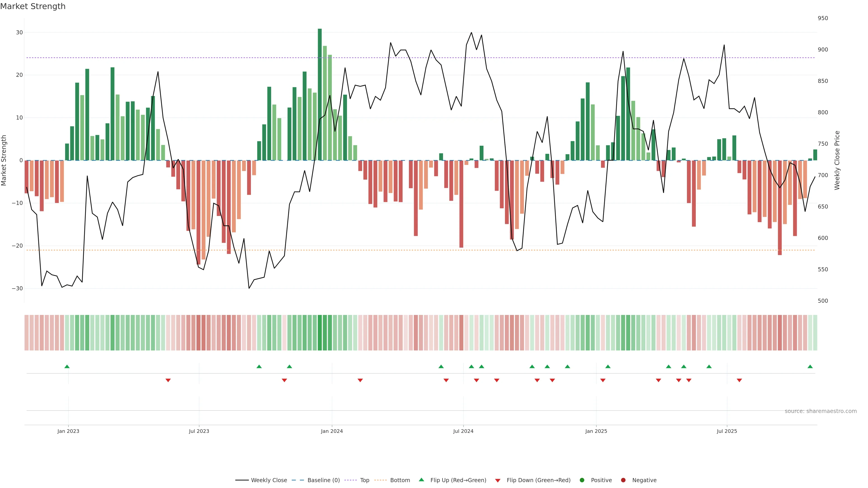
Task: Click the first red Flip Down triangle marker
Action: coord(168,380)
